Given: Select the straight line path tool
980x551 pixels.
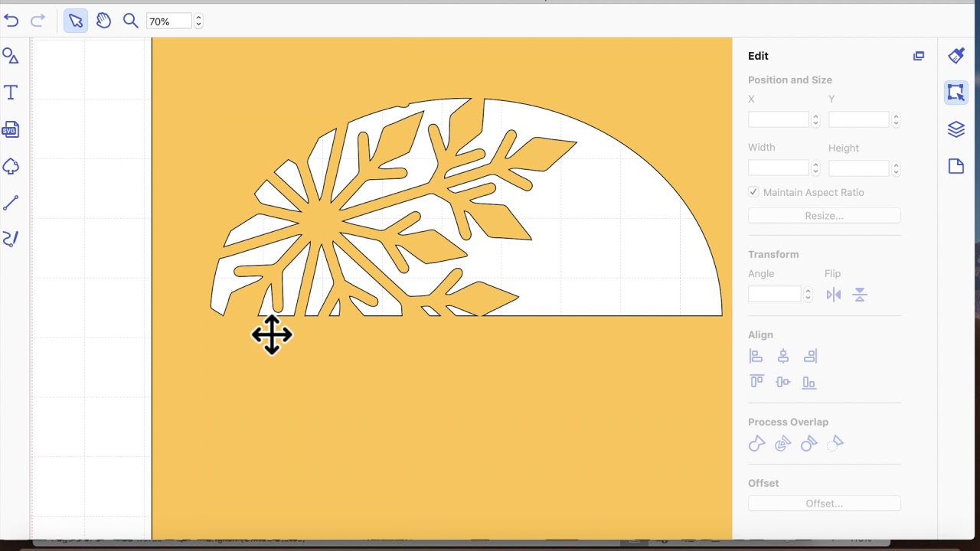Looking at the screenshot, I should pyautogui.click(x=11, y=203).
